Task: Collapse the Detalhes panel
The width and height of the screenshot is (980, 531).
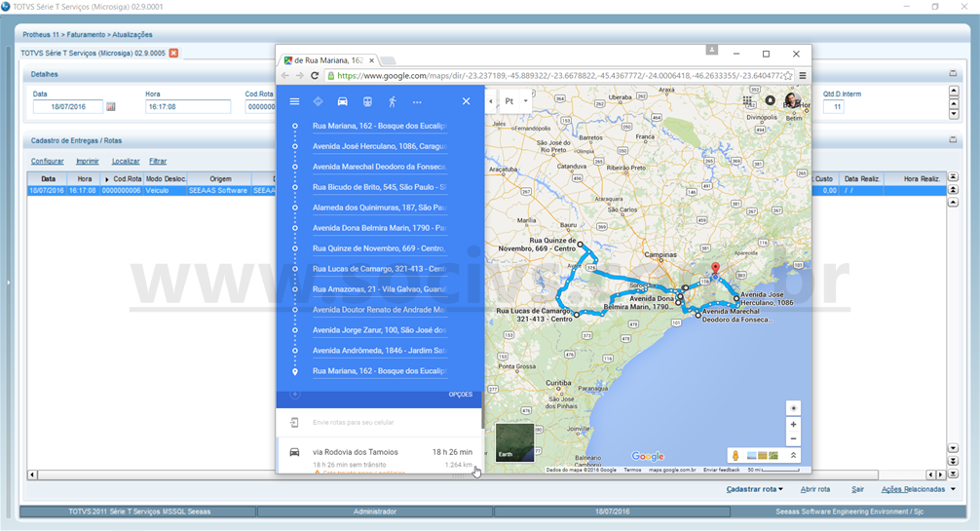Action: pos(953,73)
